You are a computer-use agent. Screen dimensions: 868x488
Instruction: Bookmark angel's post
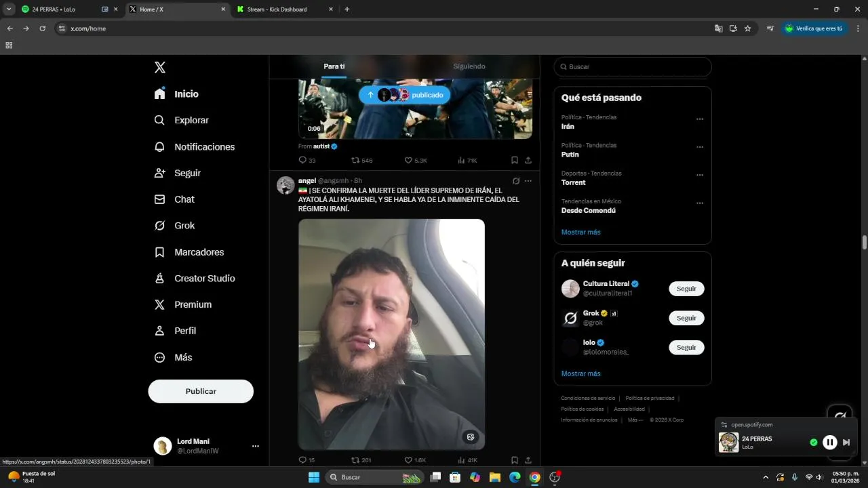(x=515, y=460)
